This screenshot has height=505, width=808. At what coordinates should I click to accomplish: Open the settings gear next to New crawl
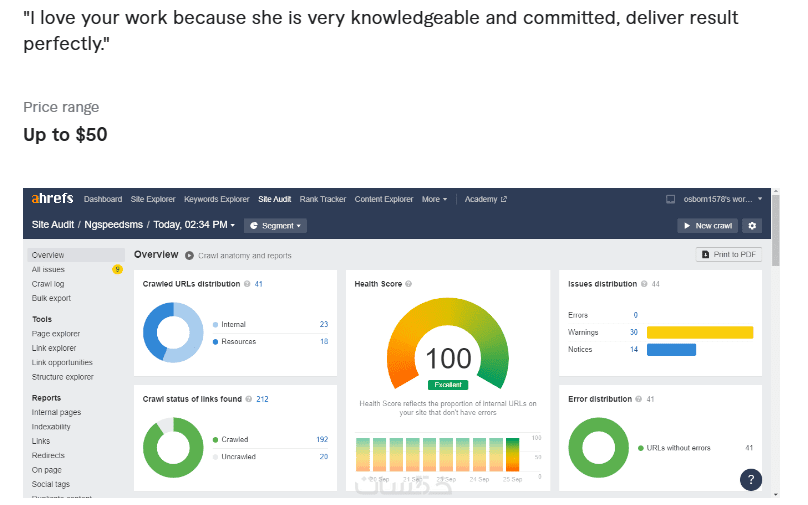[x=752, y=226]
